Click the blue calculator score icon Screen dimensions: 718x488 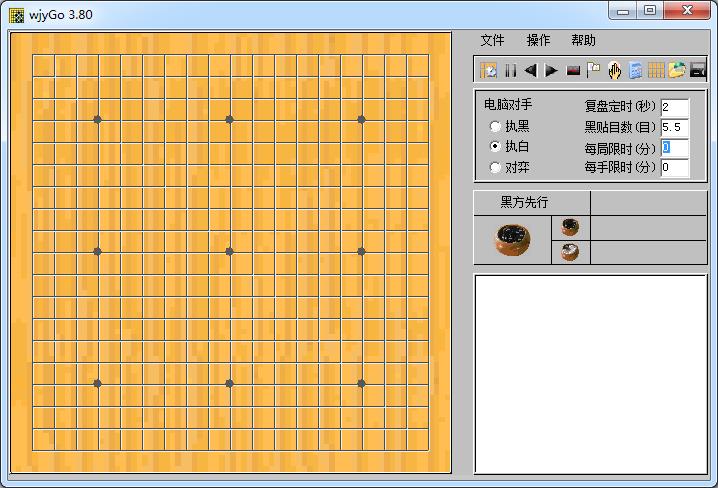coord(635,70)
